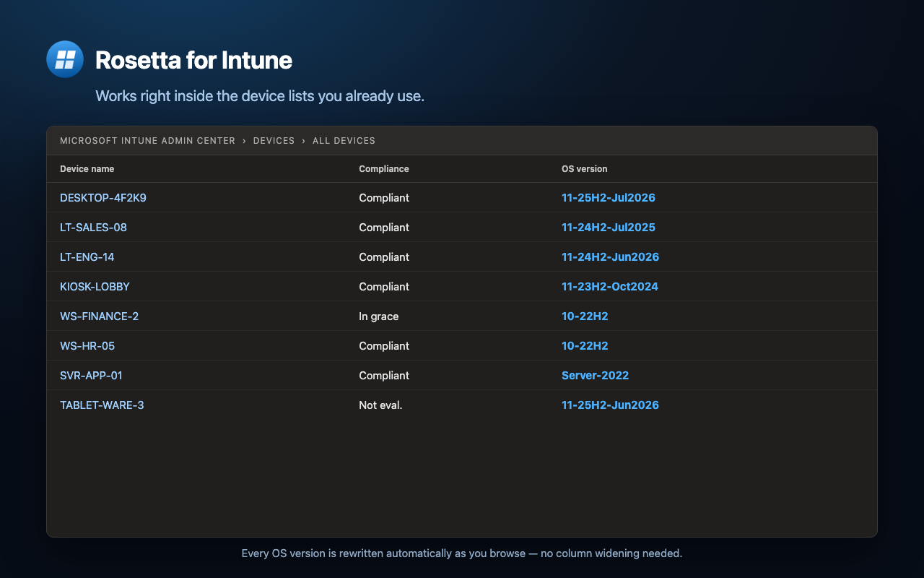Click Compliant in the LT-ENG-14 row
Image resolution: width=924 pixels, height=578 pixels.
click(x=384, y=257)
